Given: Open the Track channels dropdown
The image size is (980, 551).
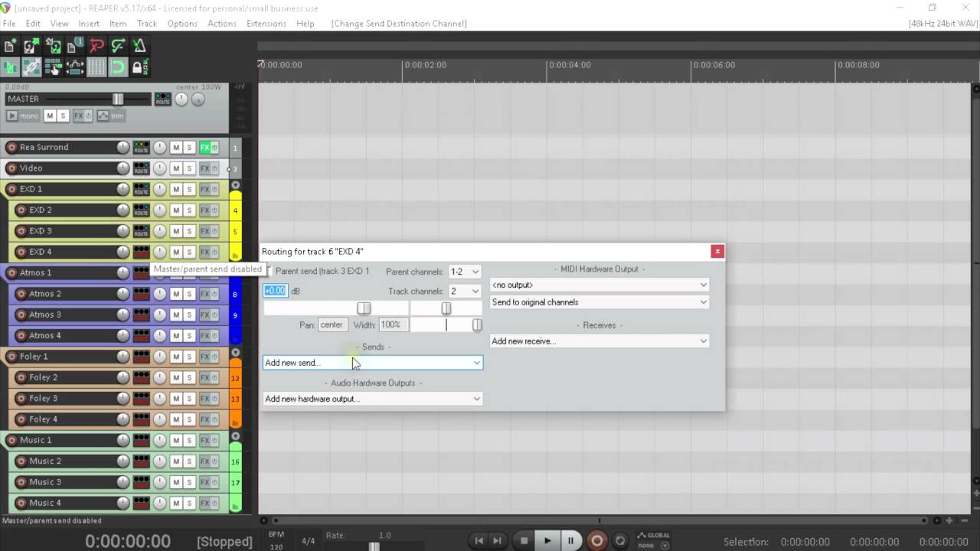Looking at the screenshot, I should (x=465, y=292).
